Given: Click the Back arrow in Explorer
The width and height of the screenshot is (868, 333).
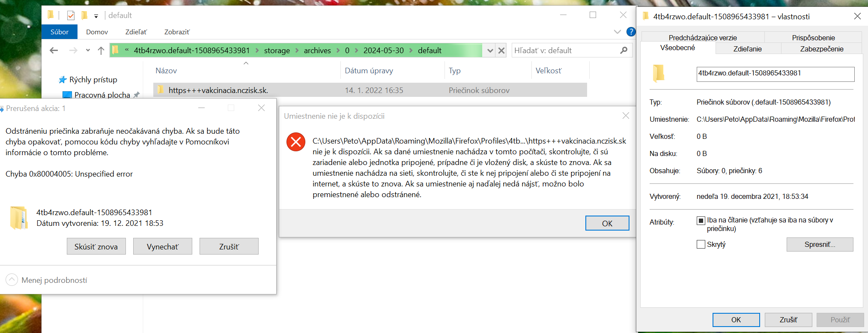Looking at the screenshot, I should 54,50.
